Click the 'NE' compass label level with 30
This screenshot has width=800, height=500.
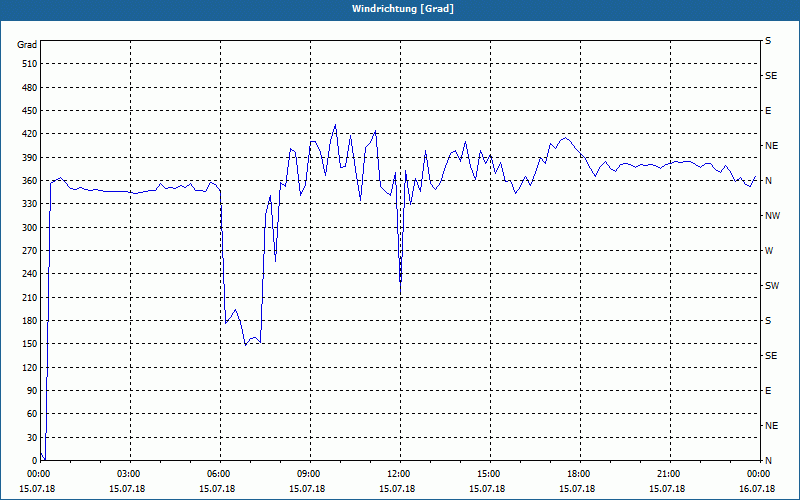coord(771,426)
